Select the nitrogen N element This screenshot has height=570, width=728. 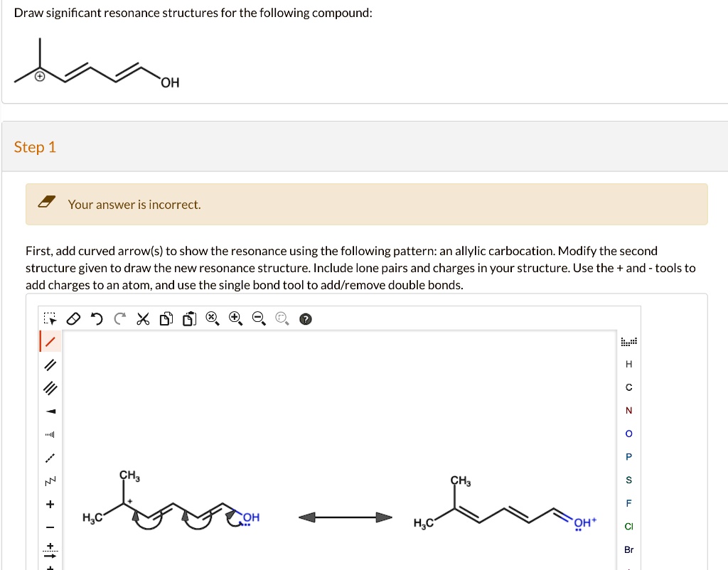pyautogui.click(x=629, y=411)
